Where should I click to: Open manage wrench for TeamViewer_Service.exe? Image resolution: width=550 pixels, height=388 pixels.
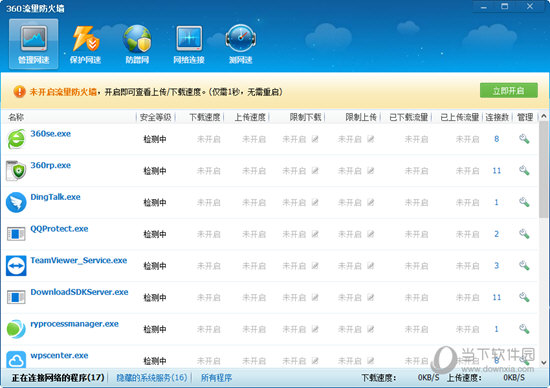524,266
